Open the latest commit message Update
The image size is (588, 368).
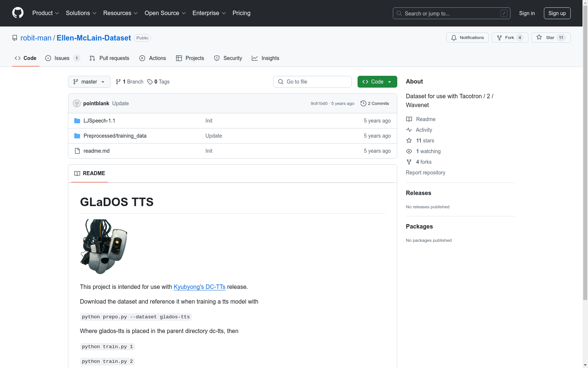[x=121, y=103]
